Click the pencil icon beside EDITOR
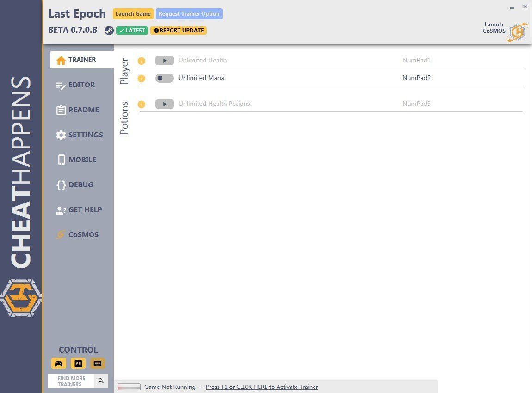 [x=61, y=86]
